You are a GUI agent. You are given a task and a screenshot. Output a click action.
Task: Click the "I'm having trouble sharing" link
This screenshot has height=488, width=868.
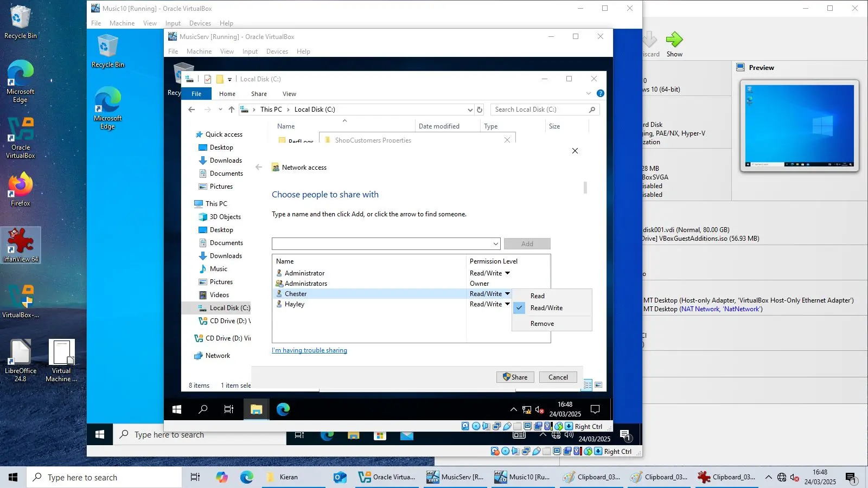(x=309, y=350)
